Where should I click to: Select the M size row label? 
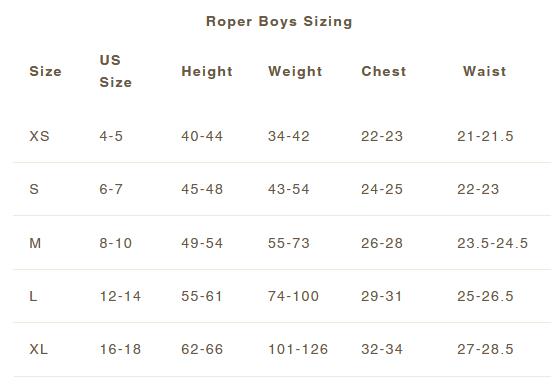pyautogui.click(x=35, y=243)
